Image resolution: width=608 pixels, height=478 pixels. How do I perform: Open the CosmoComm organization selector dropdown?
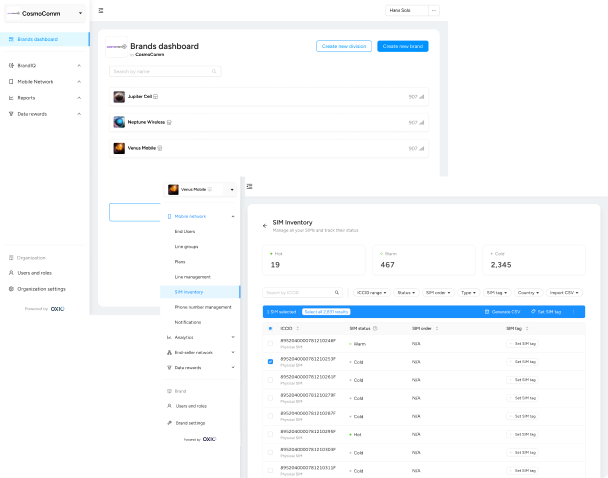(x=45, y=13)
